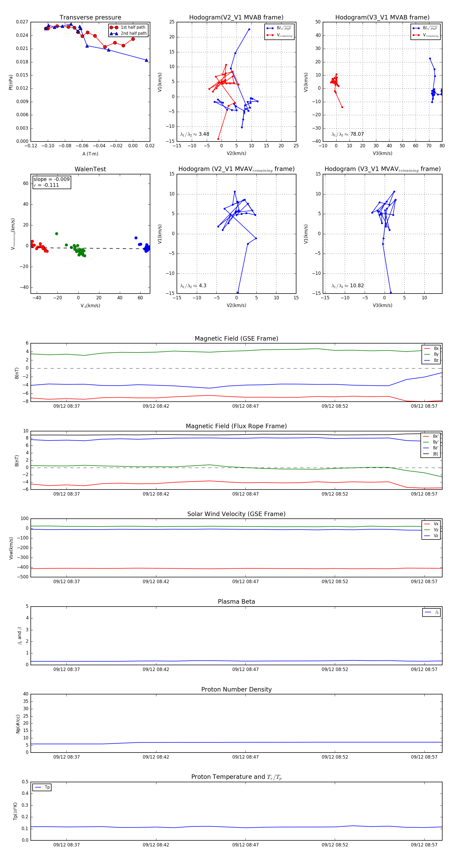The height and width of the screenshot is (868, 473).
Task: Click the "Magnetic Field (GSE Frame)" title
Action: tap(236, 339)
